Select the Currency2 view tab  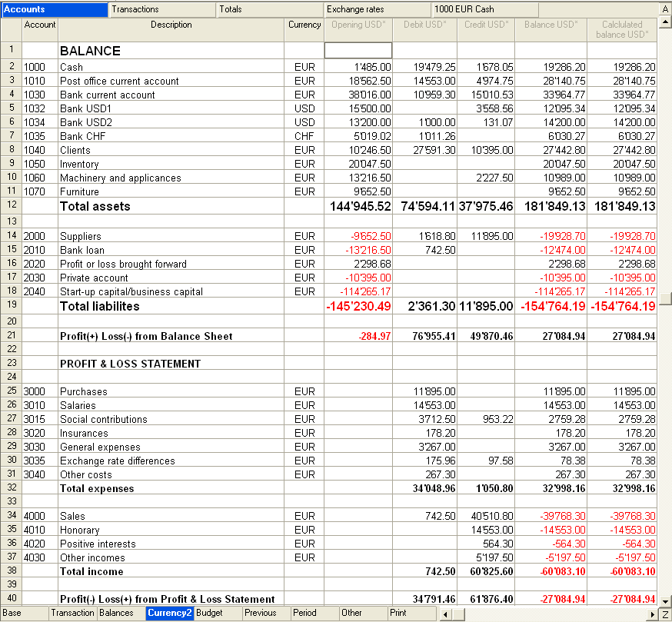point(170,613)
